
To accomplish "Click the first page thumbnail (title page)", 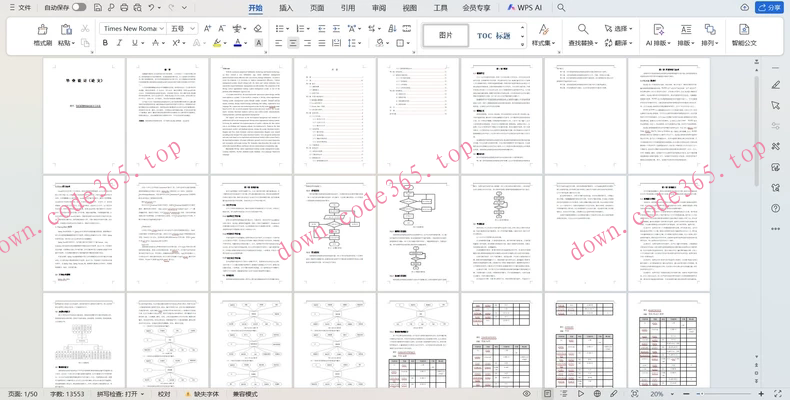I will [x=84, y=115].
